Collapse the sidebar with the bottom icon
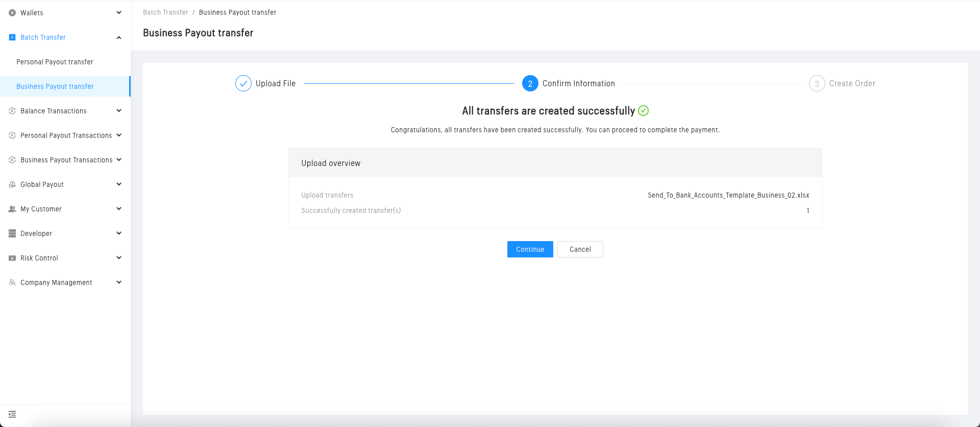This screenshot has height=427, width=980. [x=12, y=414]
